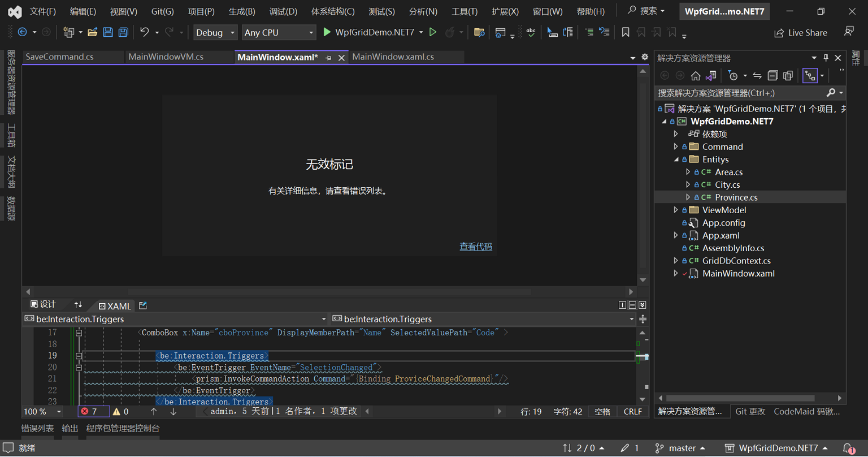Switch to the 设计 view button
Viewport: 868px width, 457px height.
point(44,305)
